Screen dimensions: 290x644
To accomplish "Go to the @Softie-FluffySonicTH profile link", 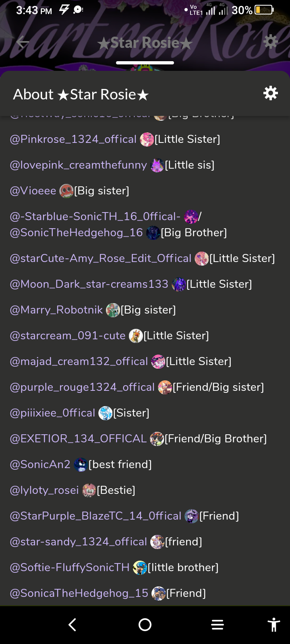I will [70, 568].
